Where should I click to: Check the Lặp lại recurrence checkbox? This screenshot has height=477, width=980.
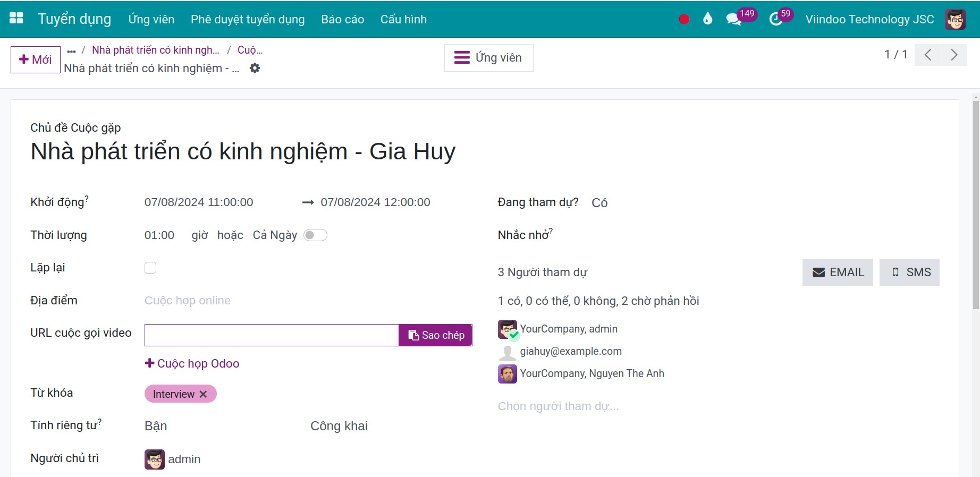(x=150, y=268)
